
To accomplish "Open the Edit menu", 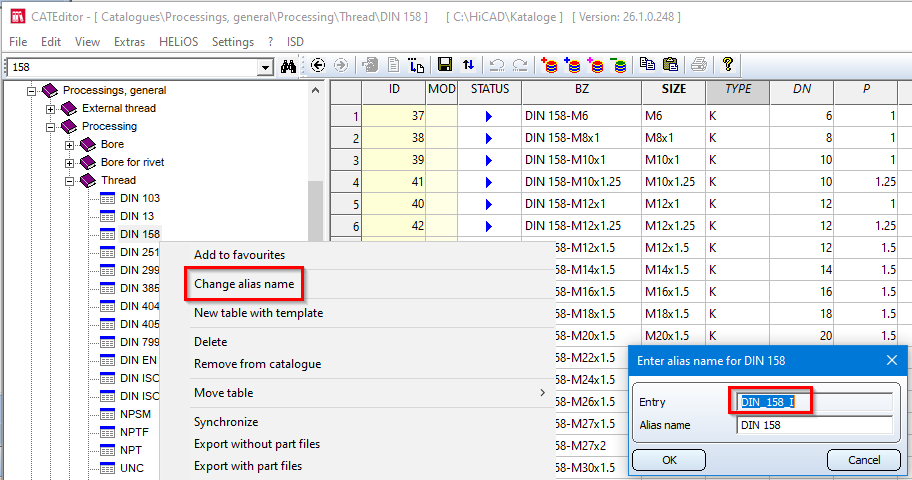I will [51, 42].
